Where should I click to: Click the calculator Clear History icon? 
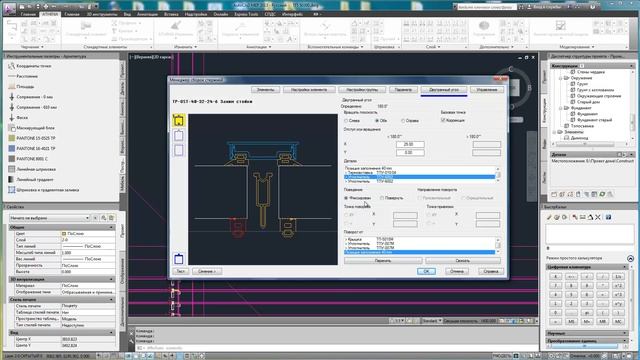tap(557, 217)
